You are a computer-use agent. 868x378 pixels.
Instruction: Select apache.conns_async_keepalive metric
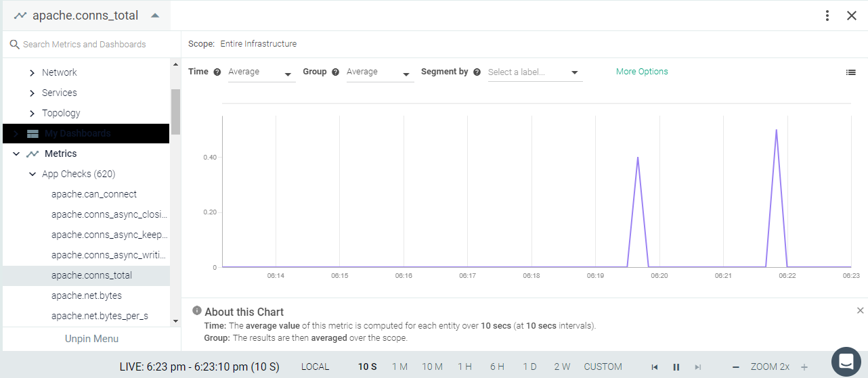(x=109, y=235)
